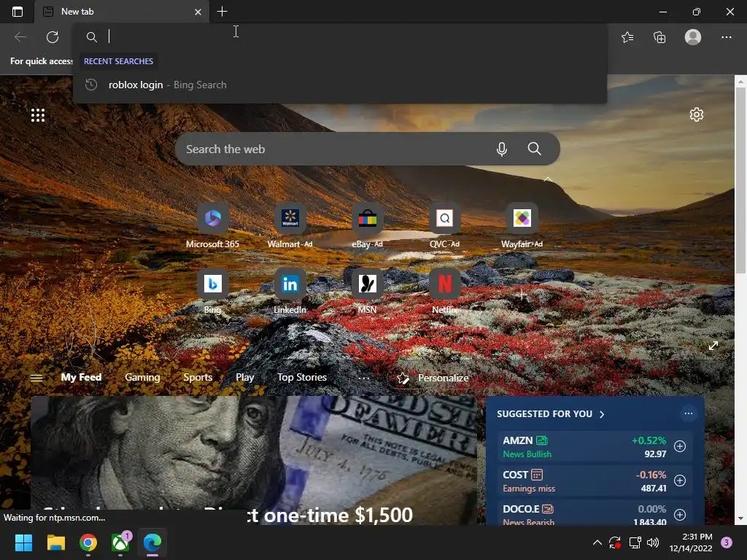This screenshot has width=747, height=560.
Task: Open the Favorites star icon
Action: click(x=627, y=37)
